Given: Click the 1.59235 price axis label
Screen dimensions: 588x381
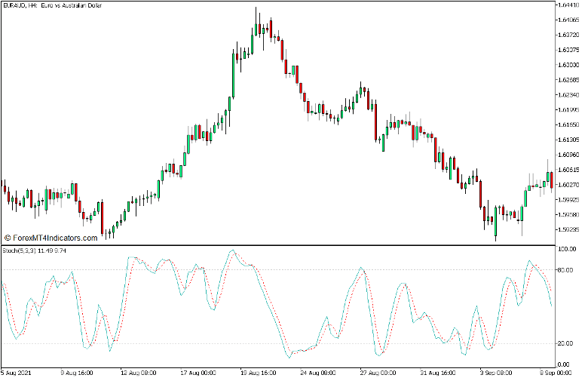Looking at the screenshot, I should pyautogui.click(x=568, y=230).
